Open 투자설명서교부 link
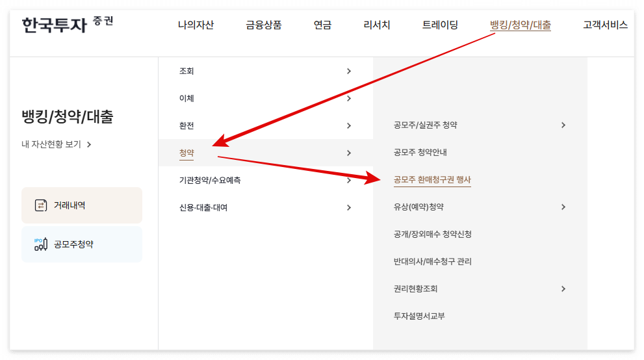This screenshot has height=360, width=644. pyautogui.click(x=419, y=316)
